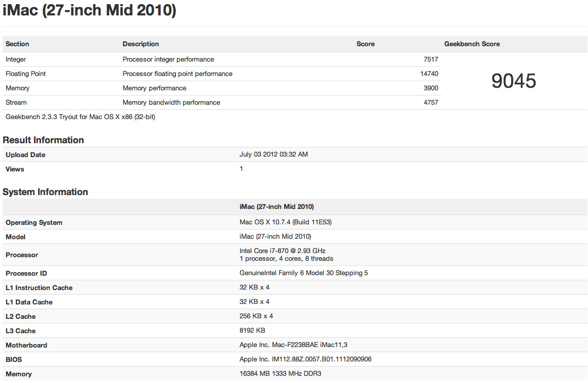Click Processor floating point performance description
Viewport: 588px width, 383px height.
tap(178, 73)
